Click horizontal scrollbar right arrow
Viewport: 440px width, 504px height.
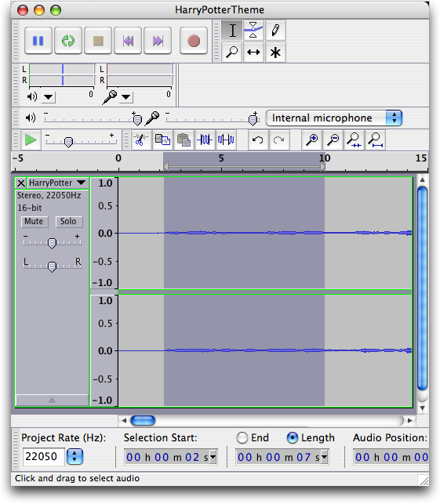tap(409, 420)
